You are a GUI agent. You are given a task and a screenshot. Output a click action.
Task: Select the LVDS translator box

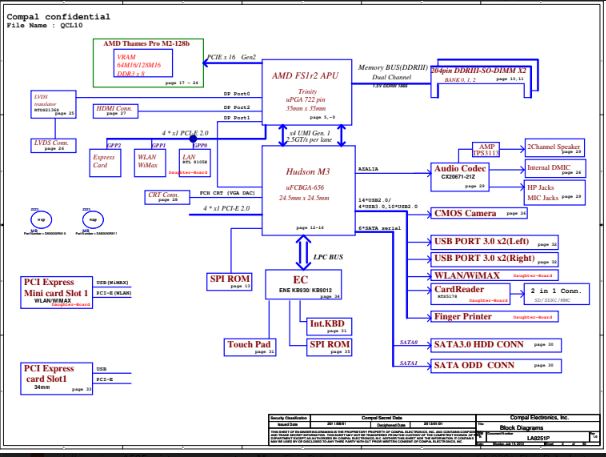[x=53, y=104]
